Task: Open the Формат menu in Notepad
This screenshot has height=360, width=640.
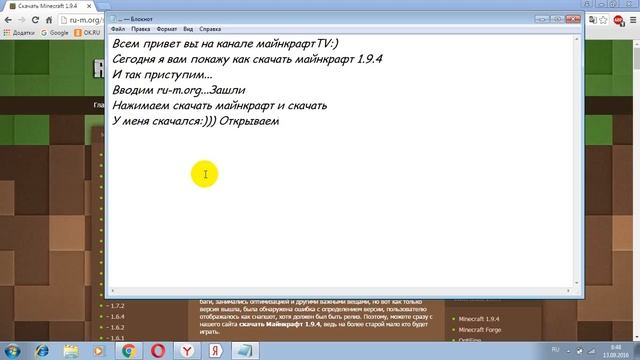Action: [x=167, y=29]
